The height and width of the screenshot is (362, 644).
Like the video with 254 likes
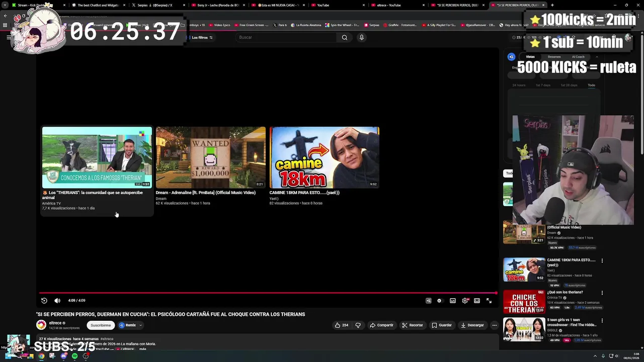click(x=342, y=325)
